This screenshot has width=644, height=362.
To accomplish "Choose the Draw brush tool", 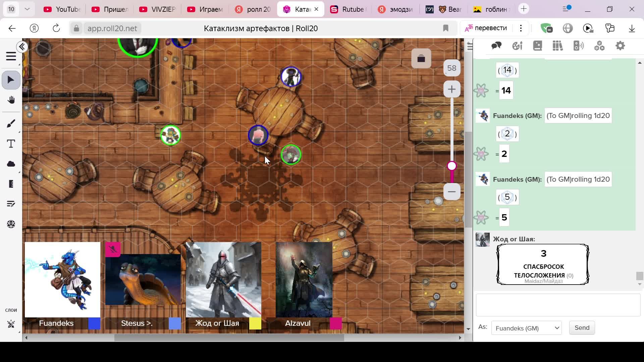I will coord(11,124).
